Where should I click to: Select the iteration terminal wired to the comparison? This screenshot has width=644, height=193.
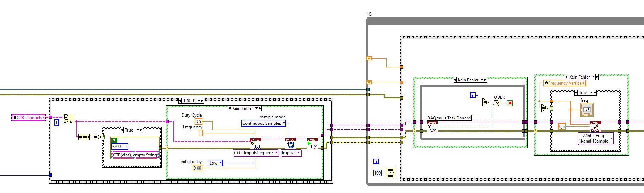tap(472, 95)
